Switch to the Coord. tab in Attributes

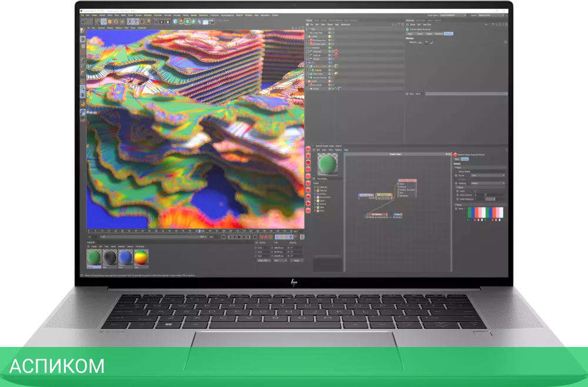pos(420,34)
